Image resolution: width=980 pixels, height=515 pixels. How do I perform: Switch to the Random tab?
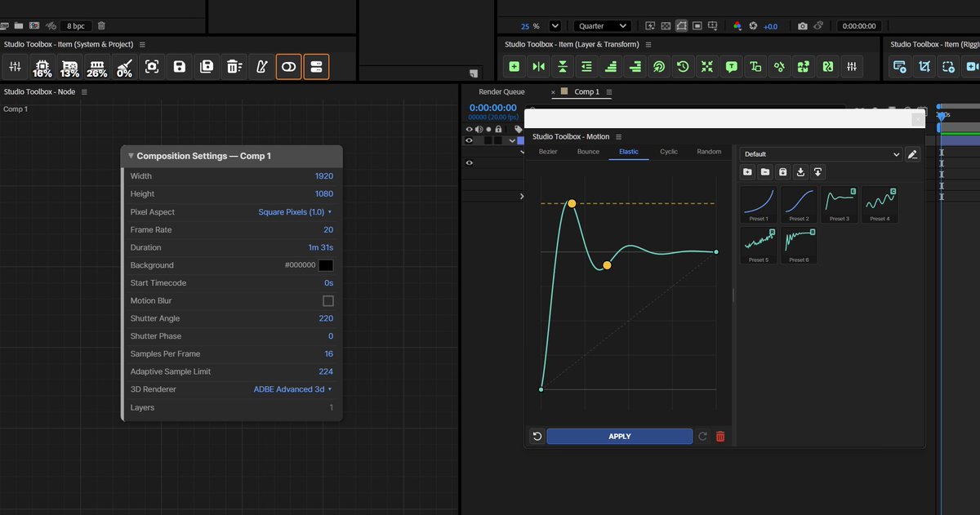coord(709,152)
